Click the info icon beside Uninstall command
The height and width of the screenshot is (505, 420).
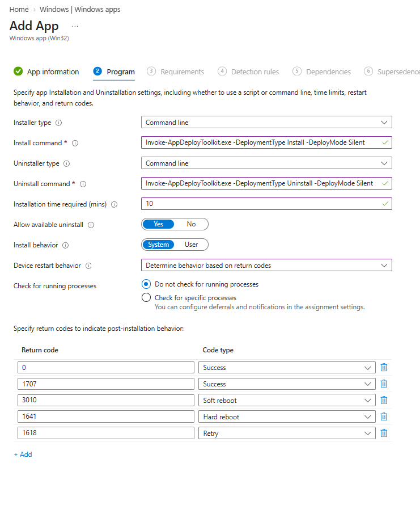coord(83,184)
